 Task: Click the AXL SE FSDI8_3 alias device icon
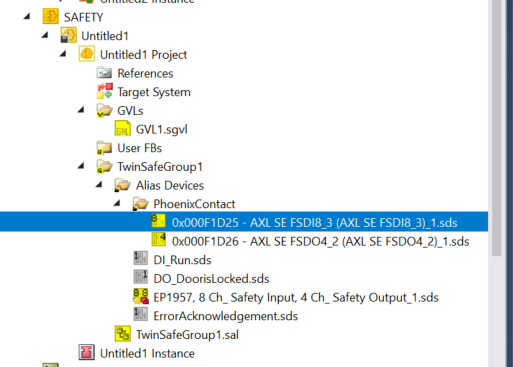click(158, 221)
